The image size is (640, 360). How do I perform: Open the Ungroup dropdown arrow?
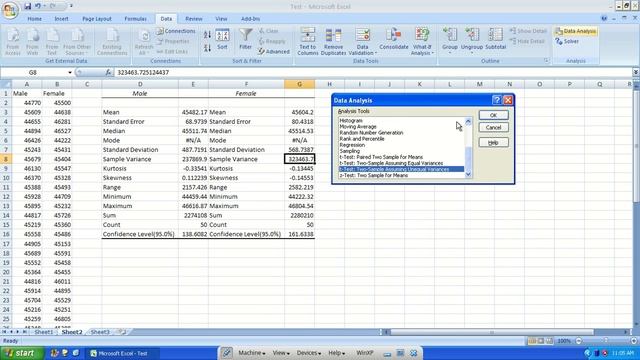pos(472,53)
